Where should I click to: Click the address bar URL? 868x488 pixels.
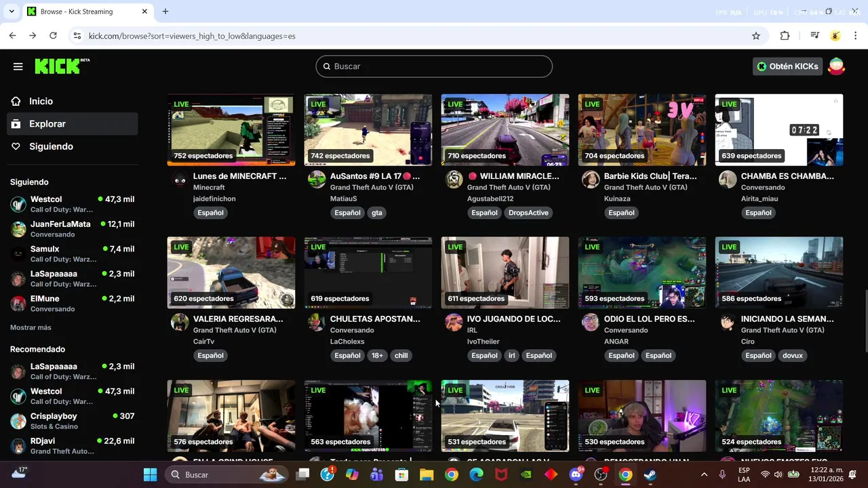point(192,36)
